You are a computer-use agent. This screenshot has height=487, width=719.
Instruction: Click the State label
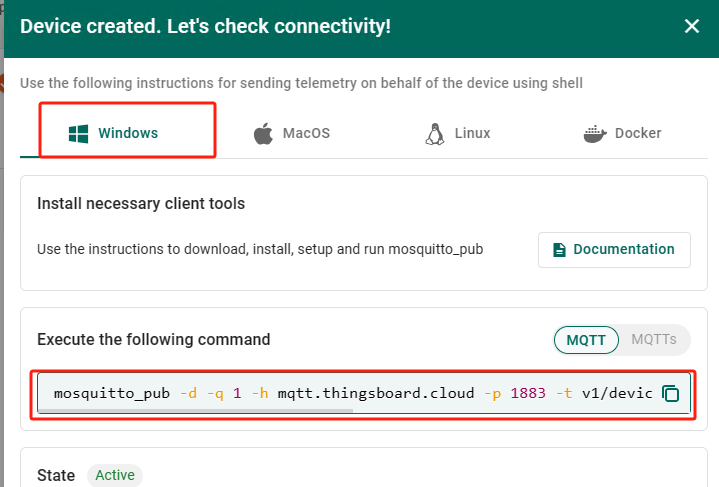coord(56,475)
